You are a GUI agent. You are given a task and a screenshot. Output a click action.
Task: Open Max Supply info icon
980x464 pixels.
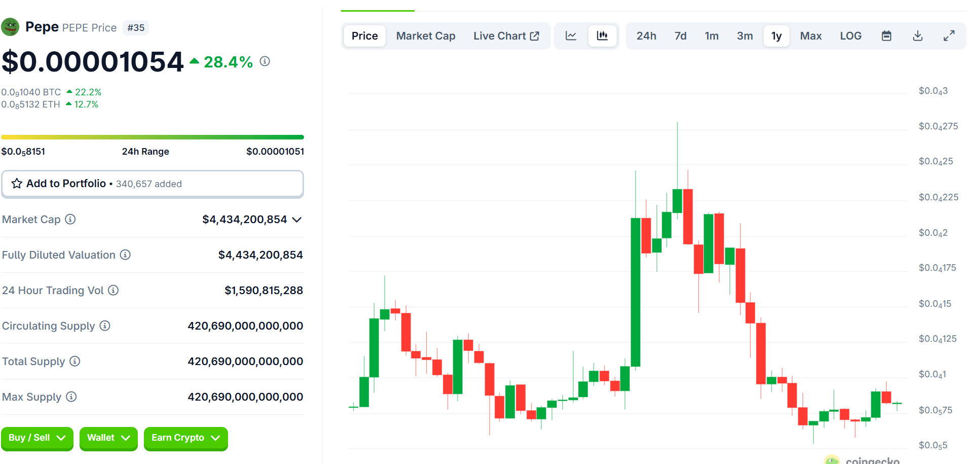(71, 397)
